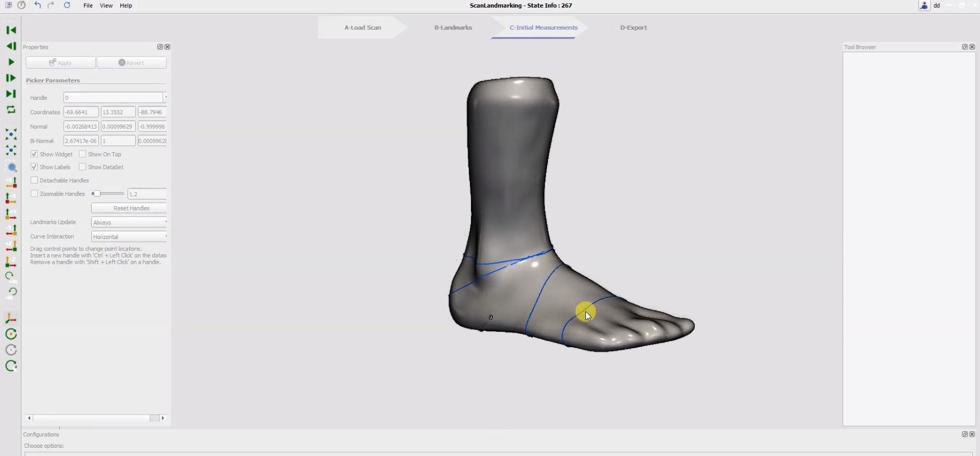The height and width of the screenshot is (456, 980).
Task: Float the Tool Browser panel
Action: pyautogui.click(x=965, y=47)
